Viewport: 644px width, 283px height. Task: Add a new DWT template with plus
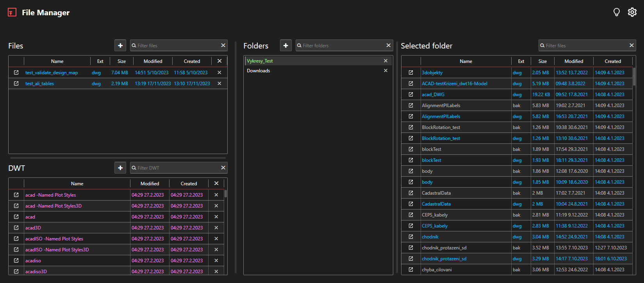click(x=120, y=168)
